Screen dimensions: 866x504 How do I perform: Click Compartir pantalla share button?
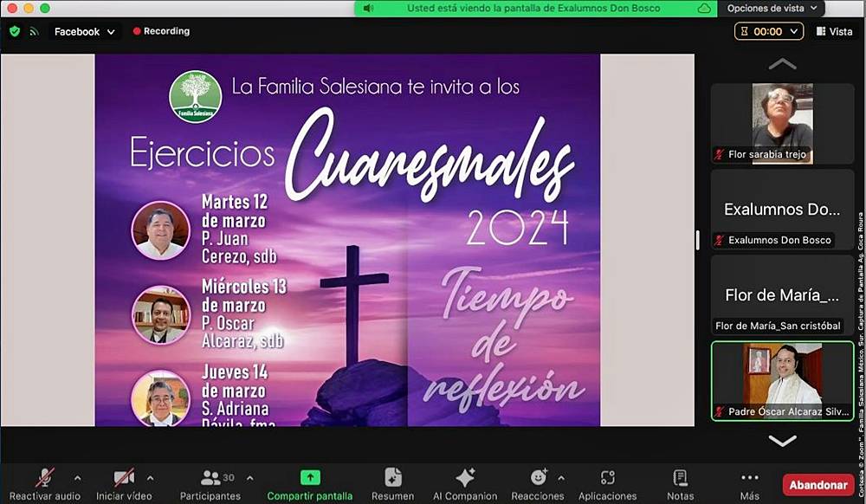(x=310, y=484)
